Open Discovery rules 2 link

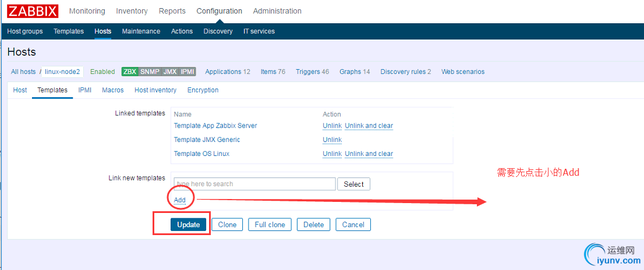[x=406, y=72]
